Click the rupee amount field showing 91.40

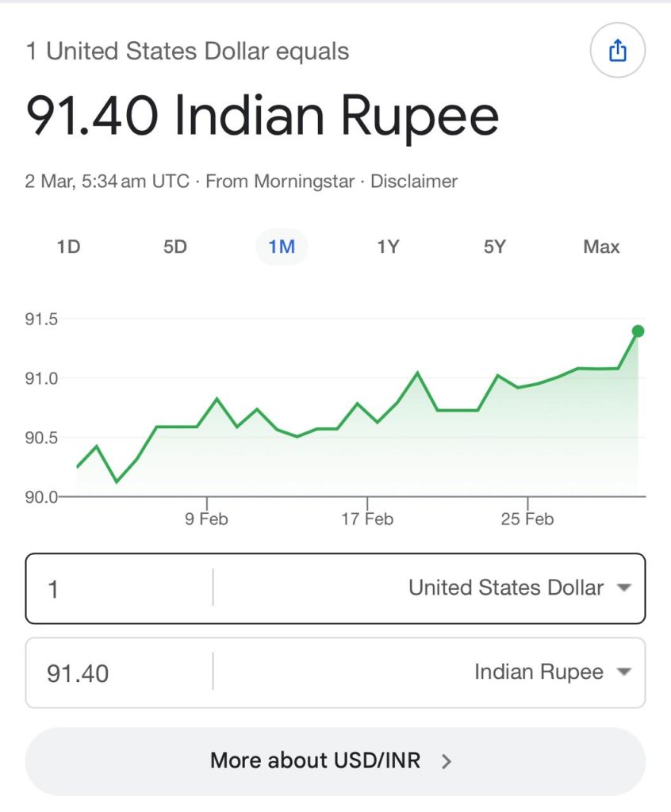point(119,673)
